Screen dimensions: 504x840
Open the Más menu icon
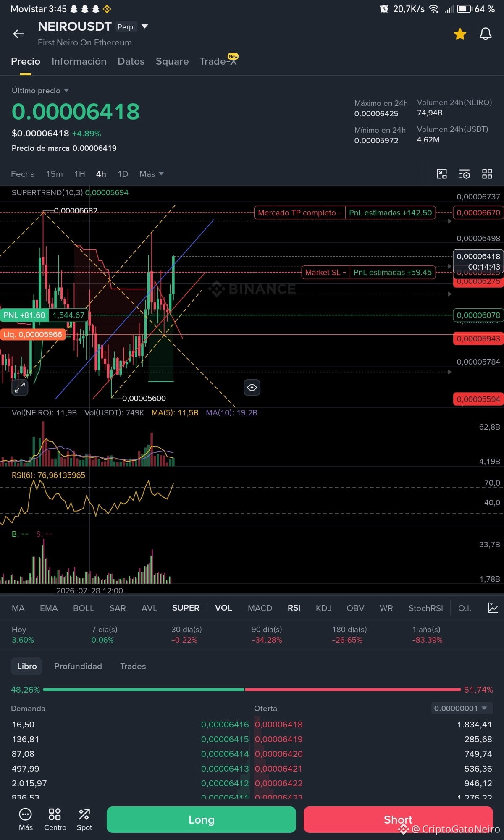(x=26, y=819)
